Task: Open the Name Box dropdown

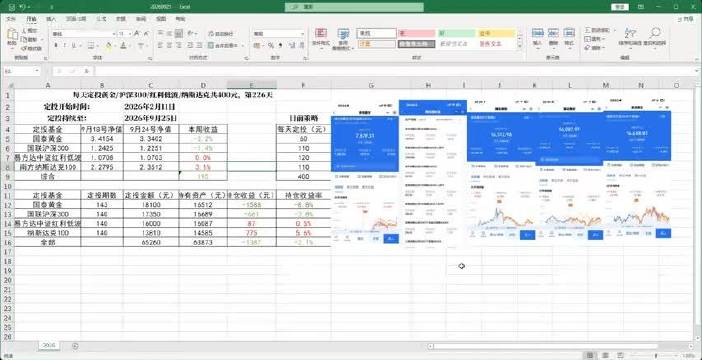Action: pyautogui.click(x=37, y=71)
